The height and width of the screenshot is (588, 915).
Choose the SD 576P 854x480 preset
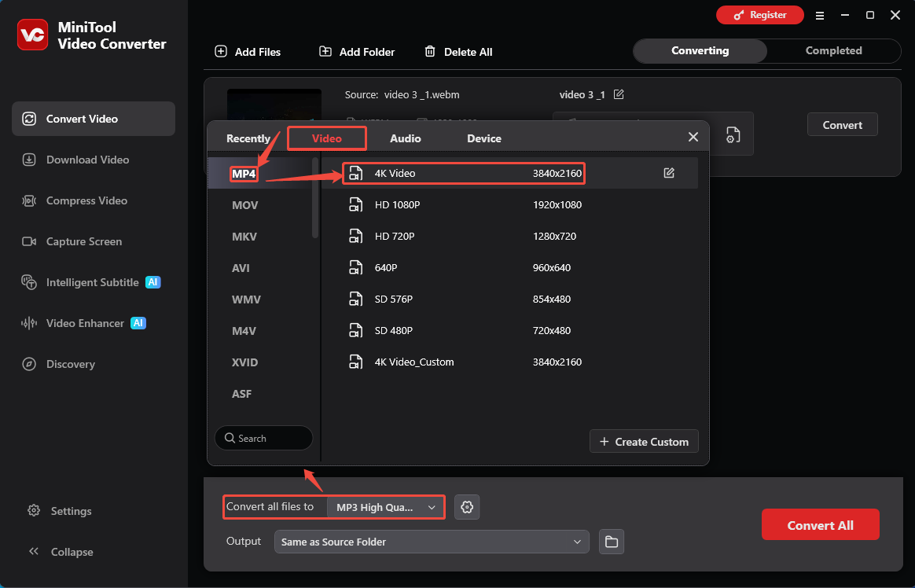point(510,299)
